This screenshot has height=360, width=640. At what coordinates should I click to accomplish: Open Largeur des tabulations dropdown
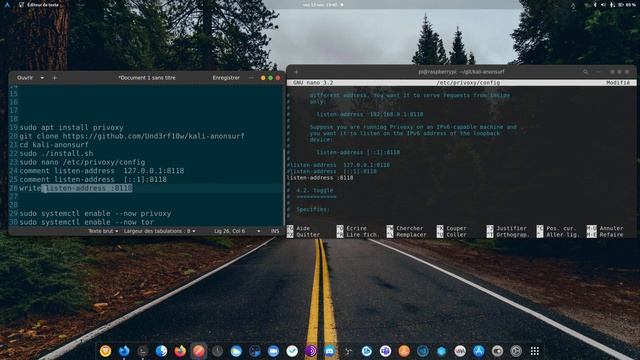click(160, 231)
